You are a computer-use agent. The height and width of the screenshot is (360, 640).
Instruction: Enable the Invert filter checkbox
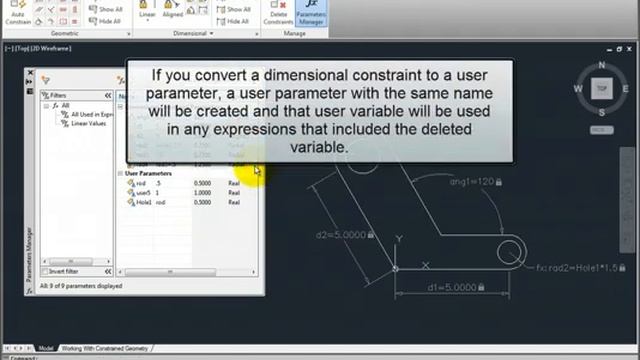[x=45, y=271]
